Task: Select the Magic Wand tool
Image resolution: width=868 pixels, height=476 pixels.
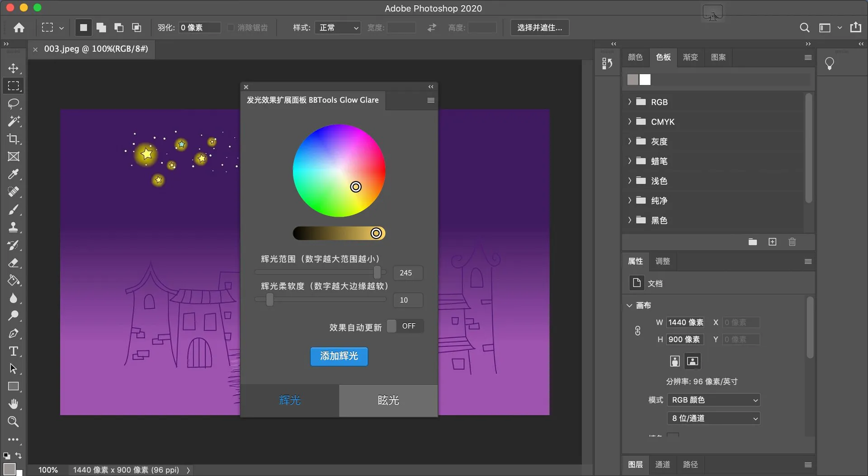Action: point(14,121)
